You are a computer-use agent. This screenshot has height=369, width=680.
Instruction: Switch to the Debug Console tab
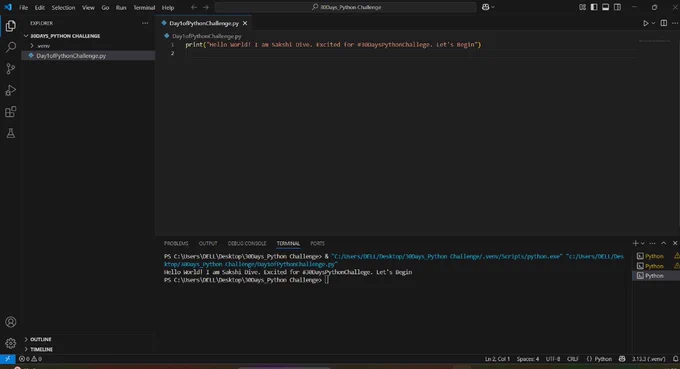click(247, 243)
